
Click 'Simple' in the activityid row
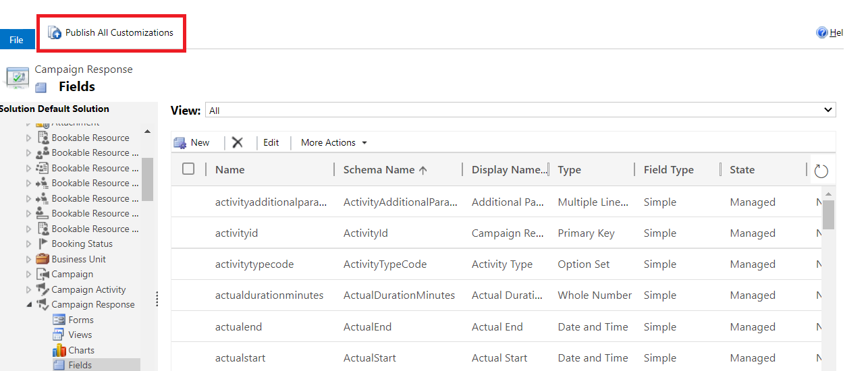click(659, 233)
